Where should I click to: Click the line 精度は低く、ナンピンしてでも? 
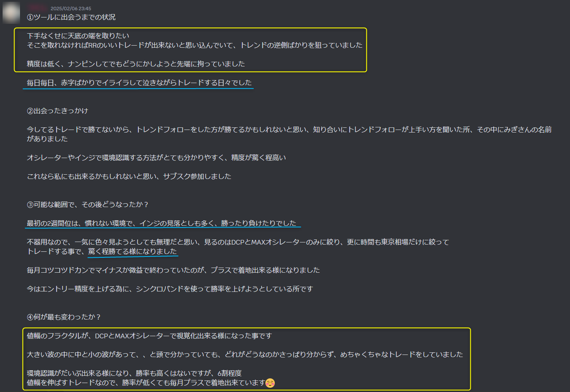click(x=136, y=64)
